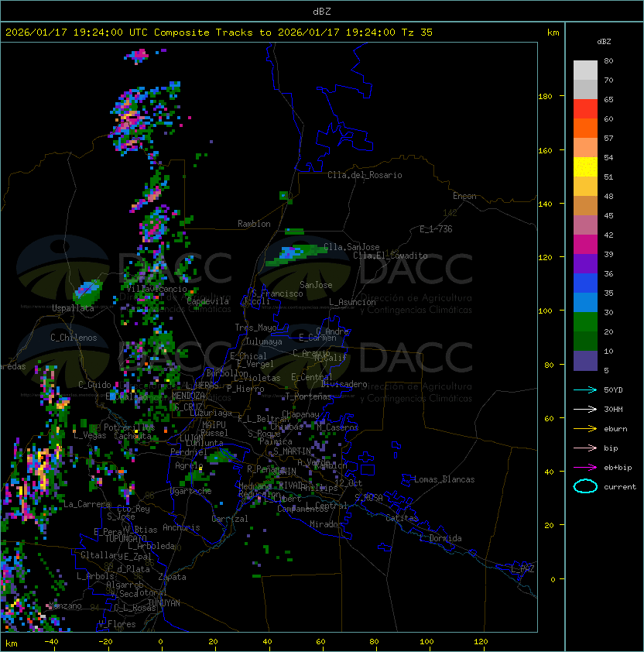Screen dimensions: 644x652
Task: Click the white 30HM arrow symbol in legend
Action: tap(585, 409)
